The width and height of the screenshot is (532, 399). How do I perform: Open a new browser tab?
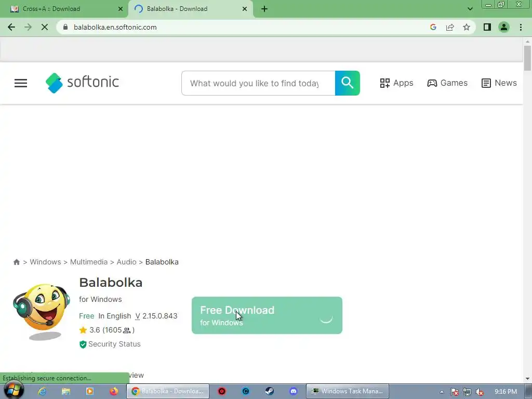tap(264, 9)
